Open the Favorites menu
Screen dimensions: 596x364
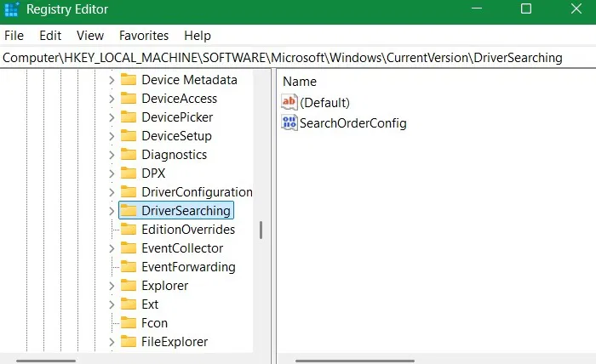[x=144, y=36]
